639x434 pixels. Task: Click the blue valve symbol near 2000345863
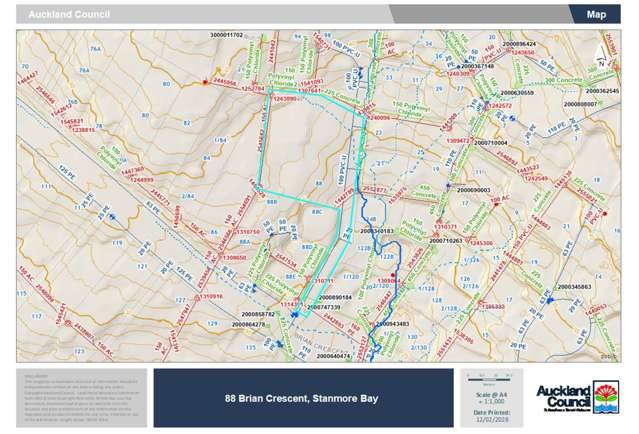(x=550, y=298)
